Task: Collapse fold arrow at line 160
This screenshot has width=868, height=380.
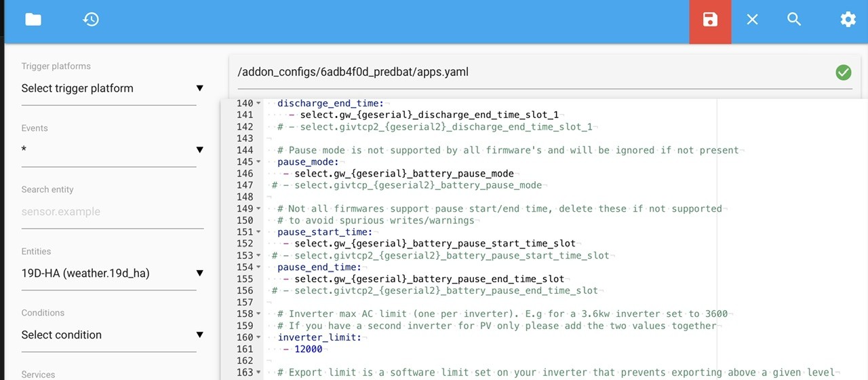Action: point(258,337)
